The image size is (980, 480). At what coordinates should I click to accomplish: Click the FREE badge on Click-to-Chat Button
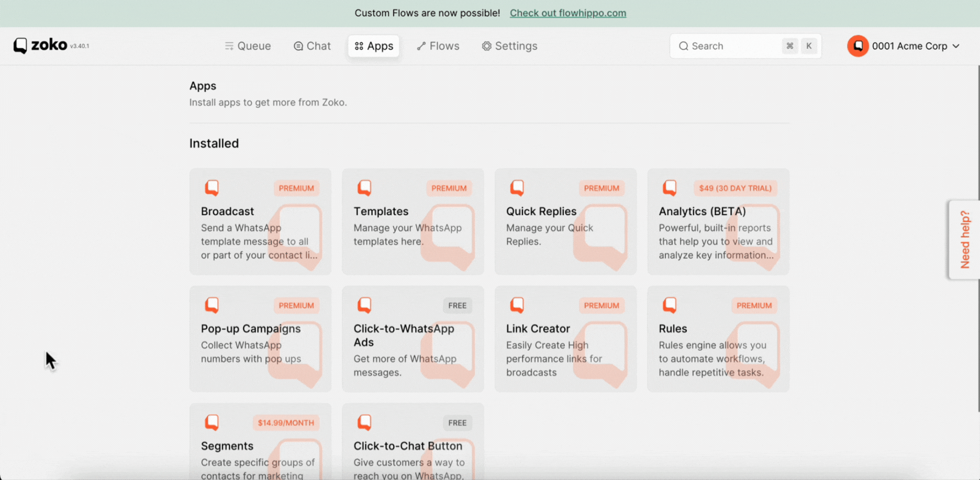pyautogui.click(x=457, y=422)
